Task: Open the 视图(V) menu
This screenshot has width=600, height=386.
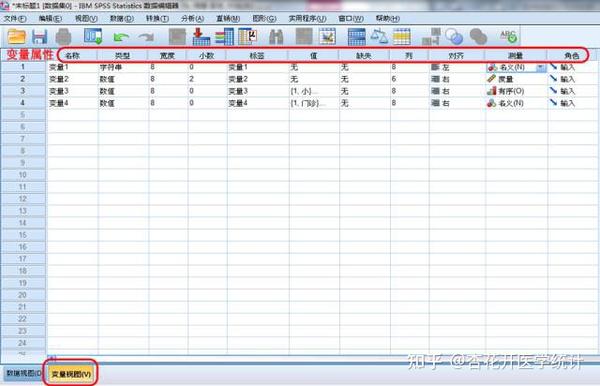Action: click(x=86, y=18)
